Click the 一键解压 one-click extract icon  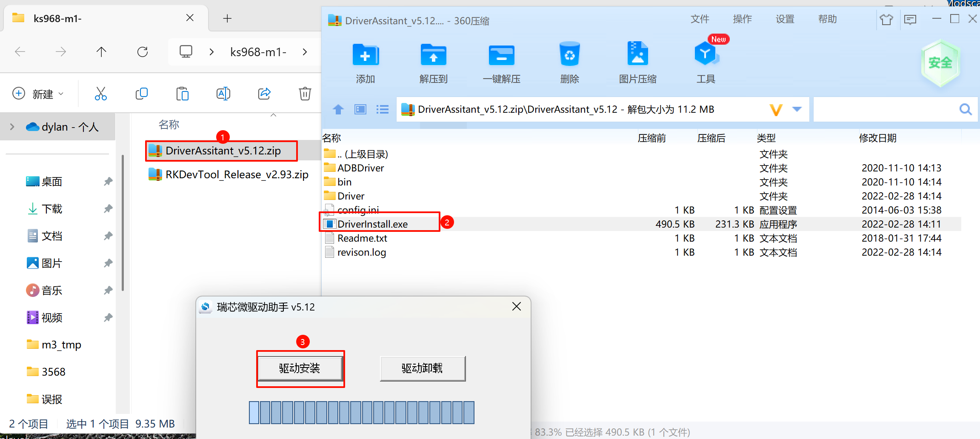[x=501, y=55]
